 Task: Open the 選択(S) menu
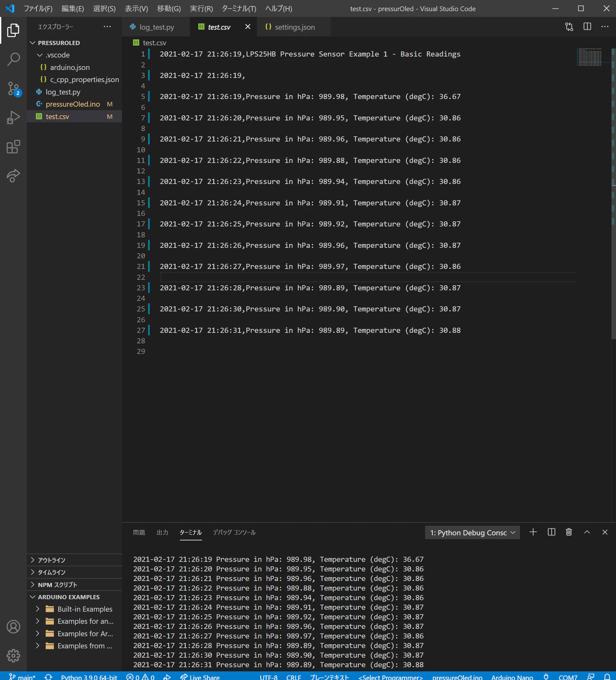pos(104,8)
